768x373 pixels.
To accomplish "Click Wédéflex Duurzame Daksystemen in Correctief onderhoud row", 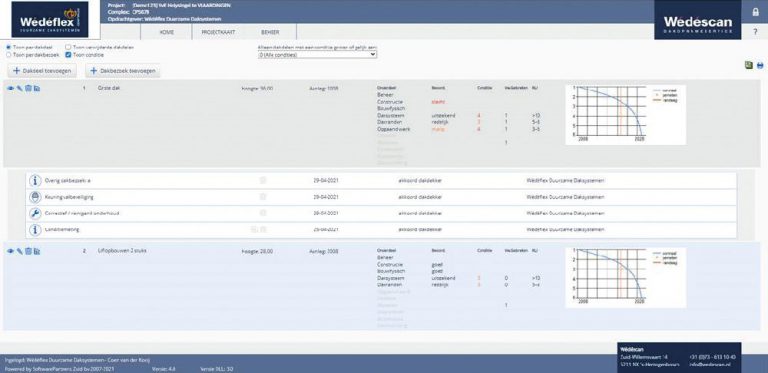I will point(565,213).
